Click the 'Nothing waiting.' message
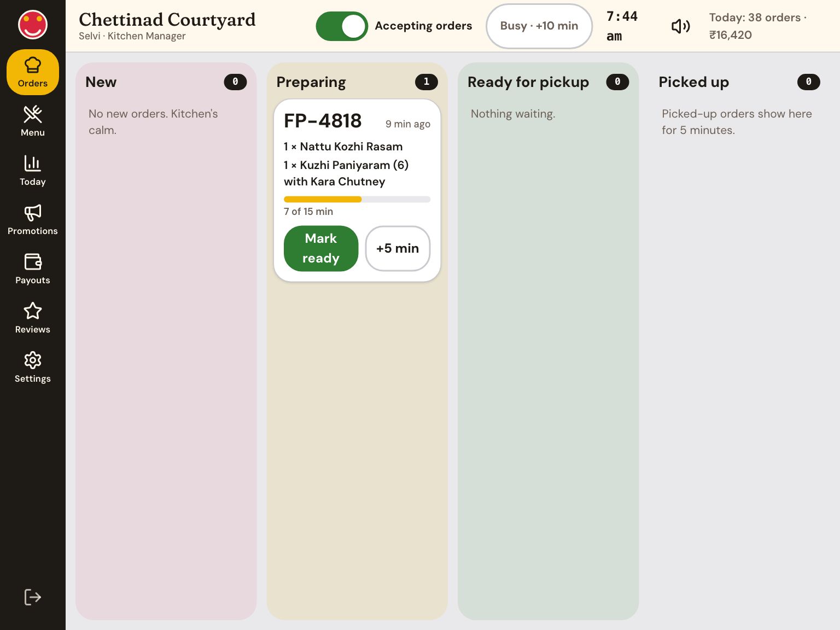 [513, 114]
